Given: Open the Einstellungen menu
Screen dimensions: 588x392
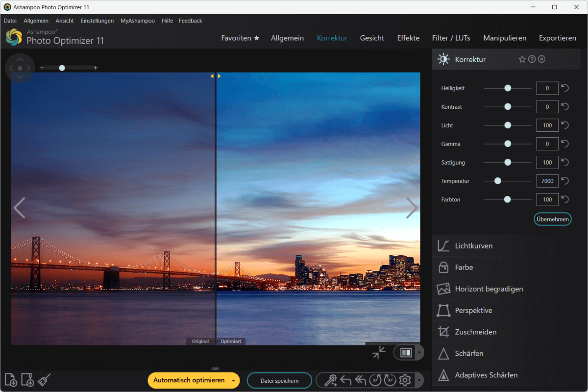Looking at the screenshot, I should [97, 21].
